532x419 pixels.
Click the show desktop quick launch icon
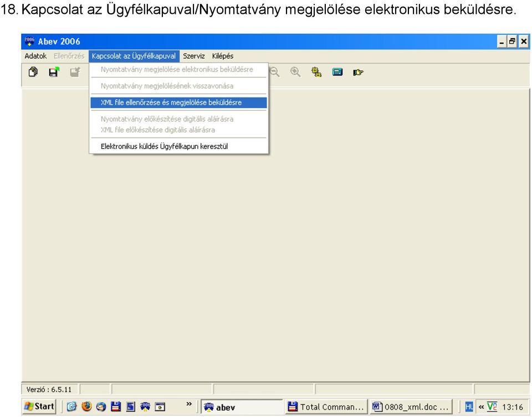click(x=160, y=406)
